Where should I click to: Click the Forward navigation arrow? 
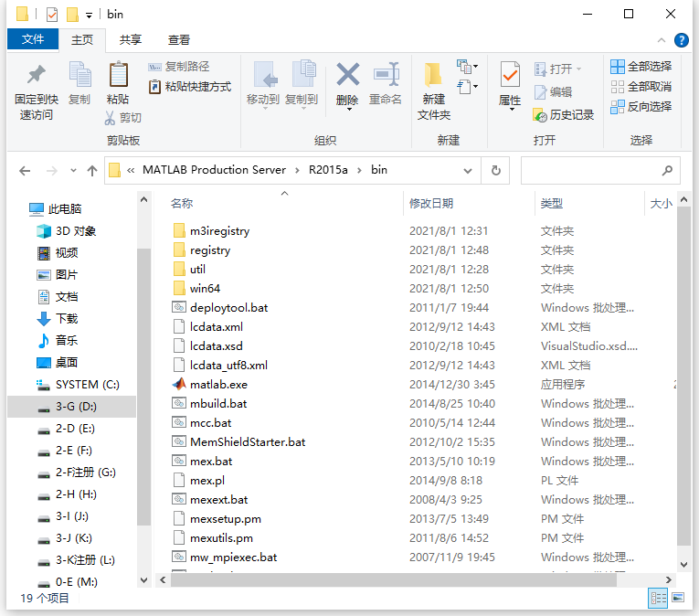(52, 170)
